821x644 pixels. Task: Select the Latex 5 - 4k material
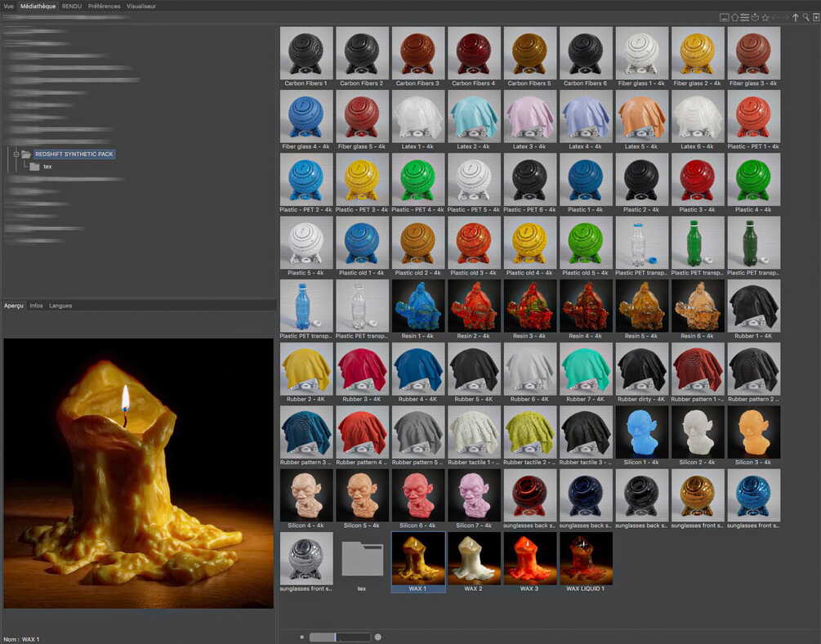point(642,120)
